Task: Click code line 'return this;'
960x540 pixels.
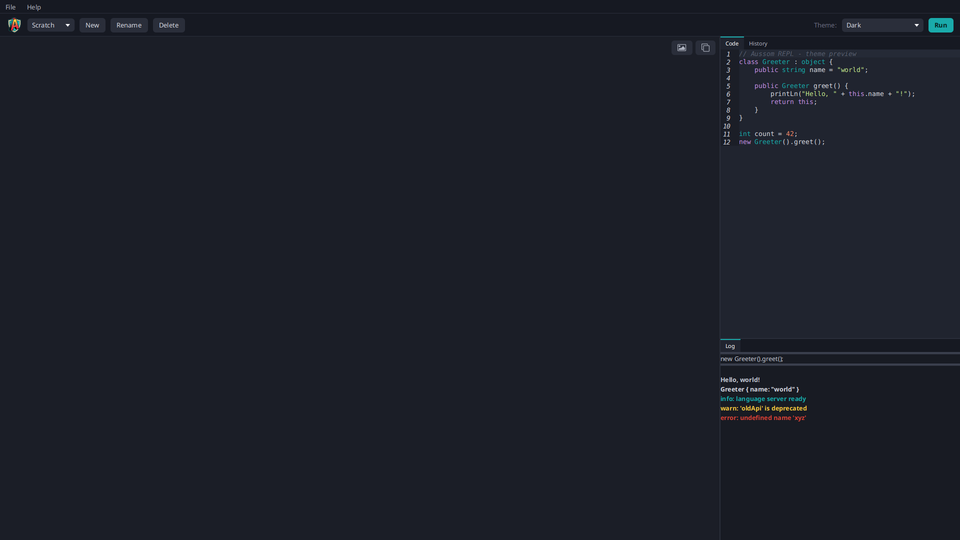Action: click(x=793, y=102)
